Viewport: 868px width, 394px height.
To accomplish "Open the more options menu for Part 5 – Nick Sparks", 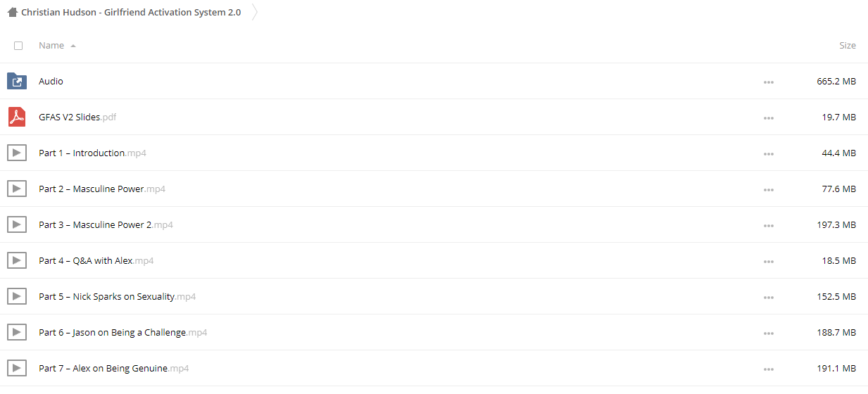I will pyautogui.click(x=768, y=298).
